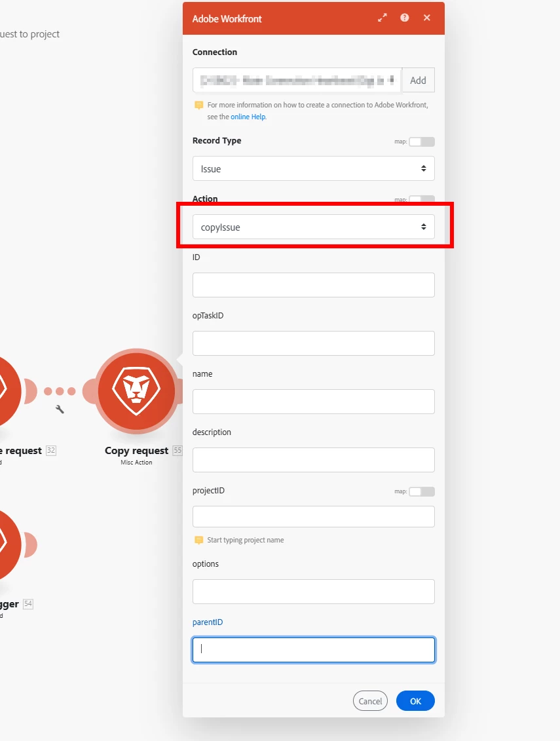This screenshot has height=741, width=560.
Task: Click the module number 55 badge
Action: coord(177,450)
